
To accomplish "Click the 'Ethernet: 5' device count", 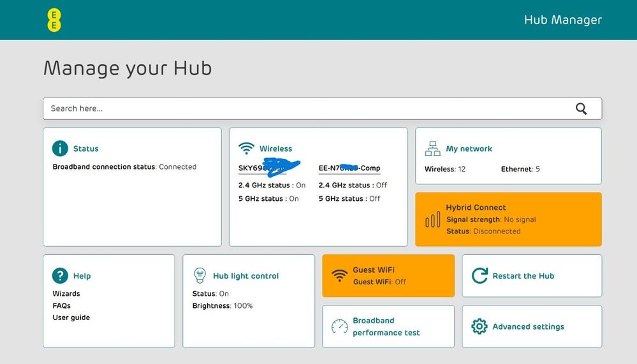I will coord(520,169).
